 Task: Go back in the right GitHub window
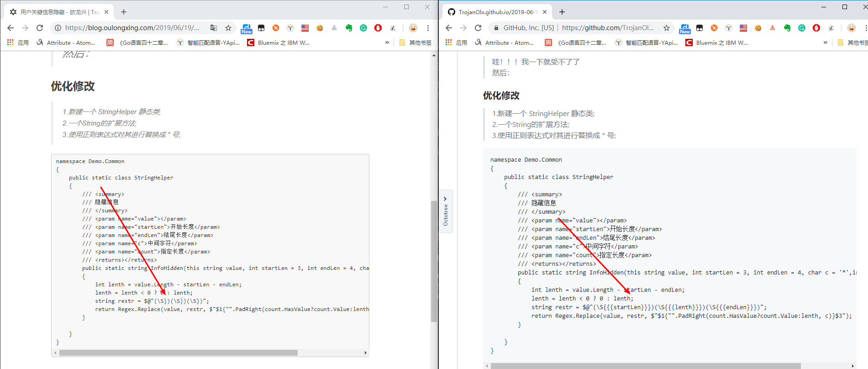pos(449,28)
